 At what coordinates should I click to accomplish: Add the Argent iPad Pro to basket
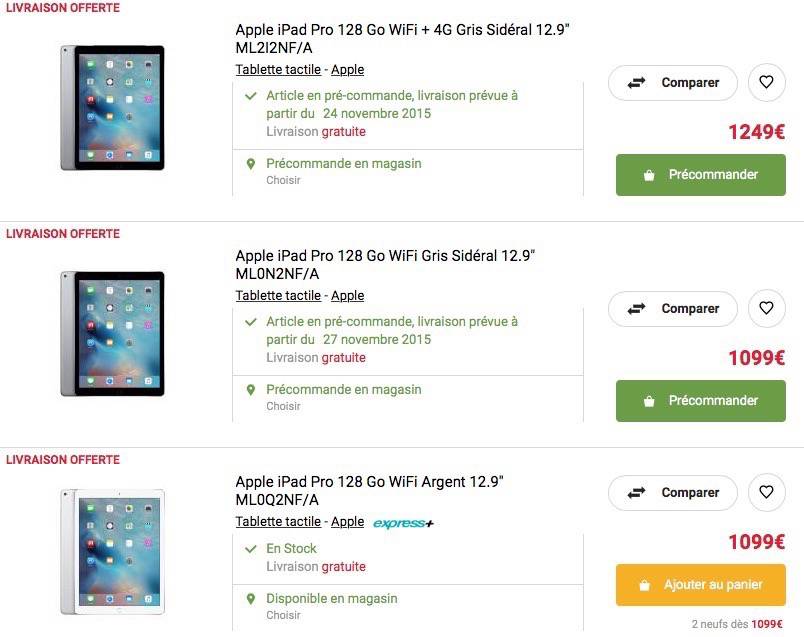pos(700,585)
